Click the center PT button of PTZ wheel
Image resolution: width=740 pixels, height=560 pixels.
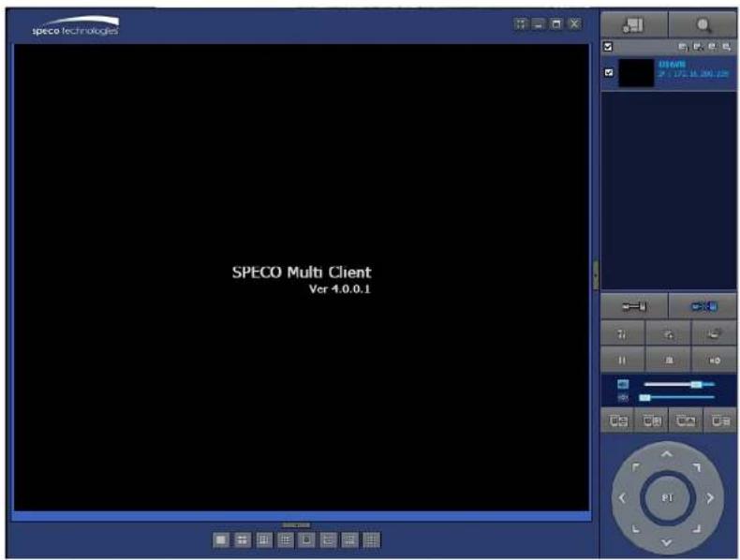coord(667,498)
